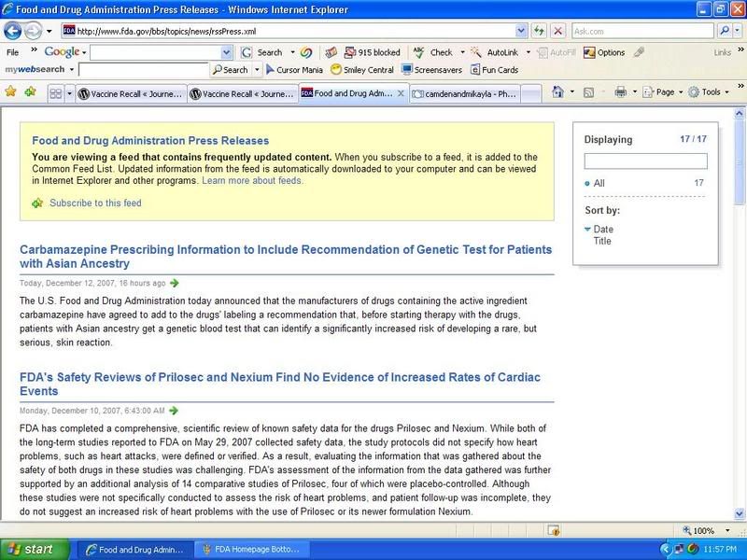The image size is (747, 560).
Task: Select the FDA Homepage Botto taskbar button
Action: 252,550
